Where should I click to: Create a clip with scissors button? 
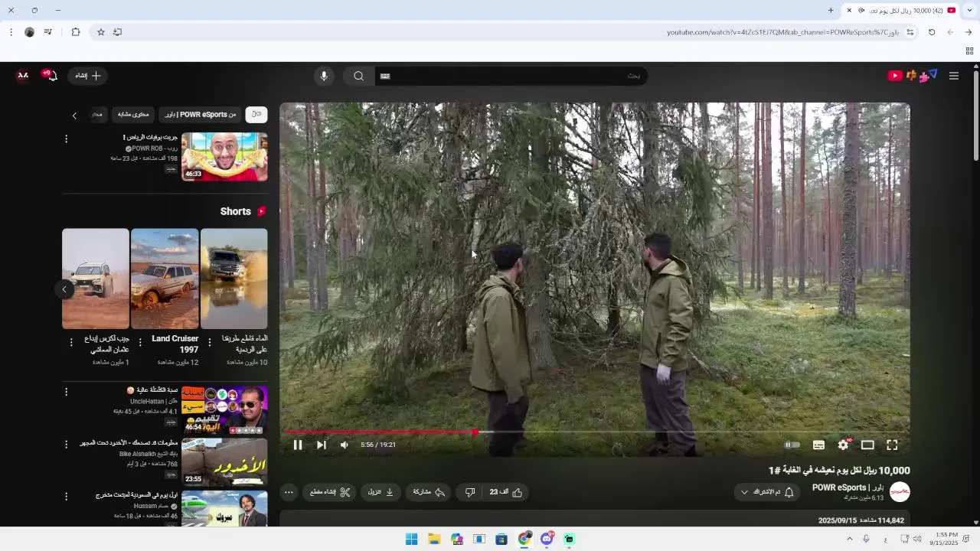tap(329, 492)
